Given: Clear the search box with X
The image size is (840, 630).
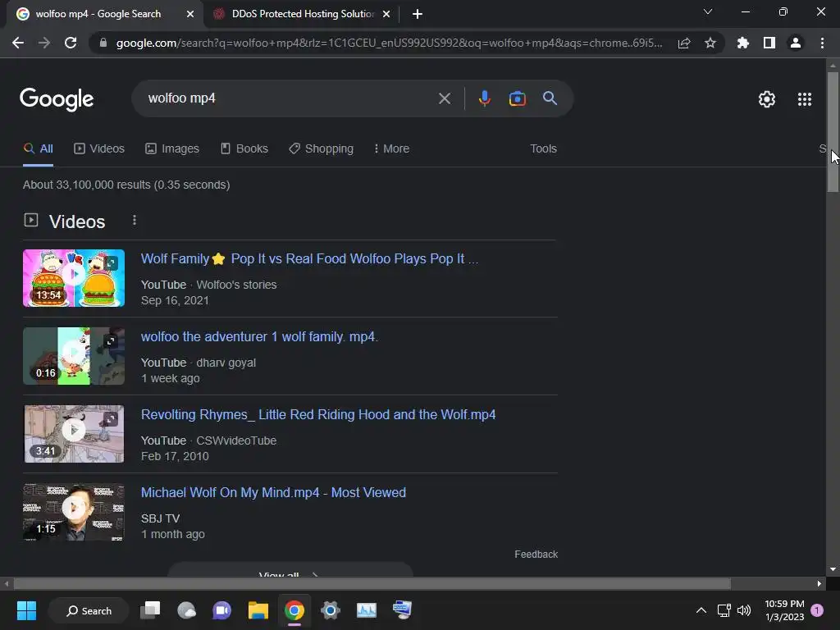Looking at the screenshot, I should point(444,98).
